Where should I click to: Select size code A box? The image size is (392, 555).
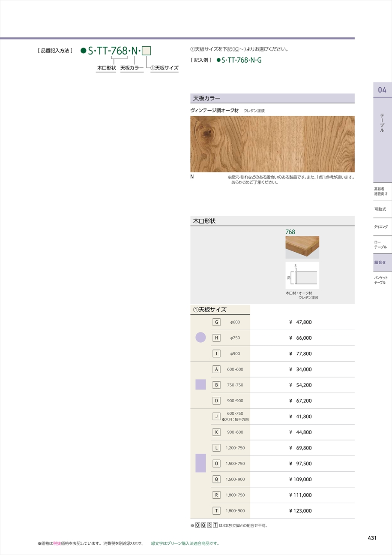216,369
